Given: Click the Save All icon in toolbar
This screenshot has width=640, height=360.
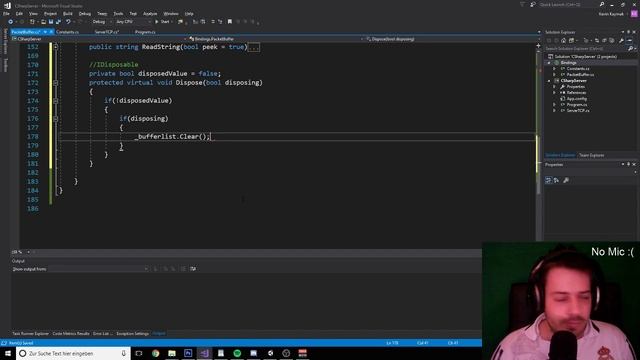Looking at the screenshot, I should pos(58,22).
